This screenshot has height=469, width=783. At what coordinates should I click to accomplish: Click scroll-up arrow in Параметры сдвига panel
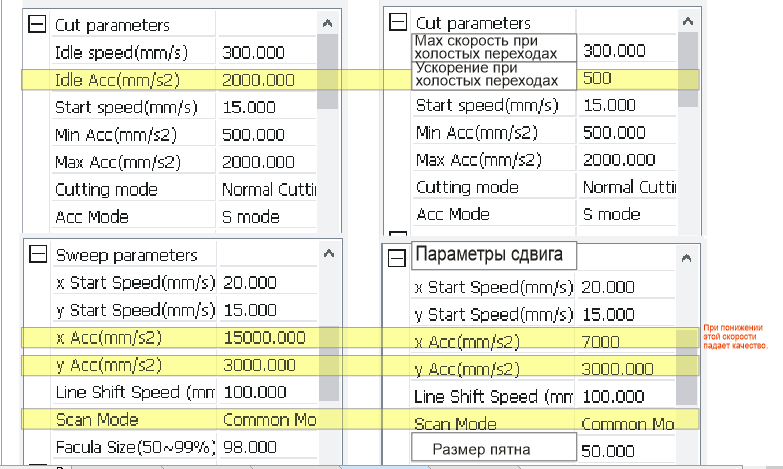[x=688, y=259]
